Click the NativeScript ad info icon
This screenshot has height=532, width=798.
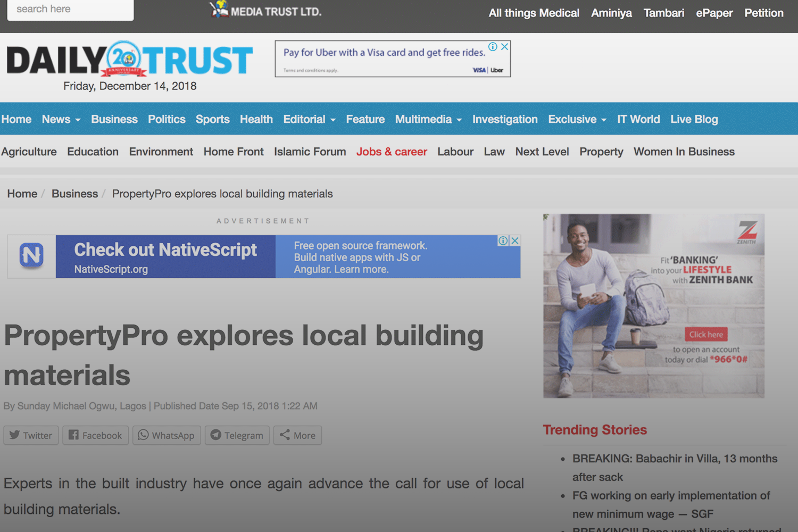(503, 240)
